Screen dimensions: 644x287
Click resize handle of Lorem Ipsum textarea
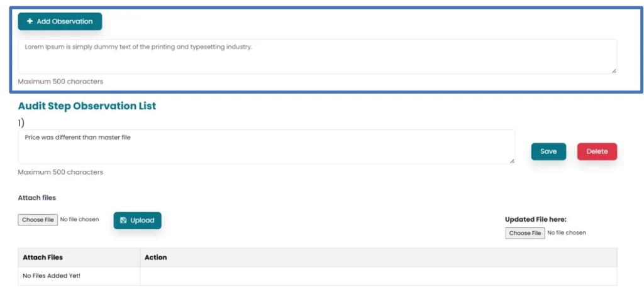(x=614, y=71)
